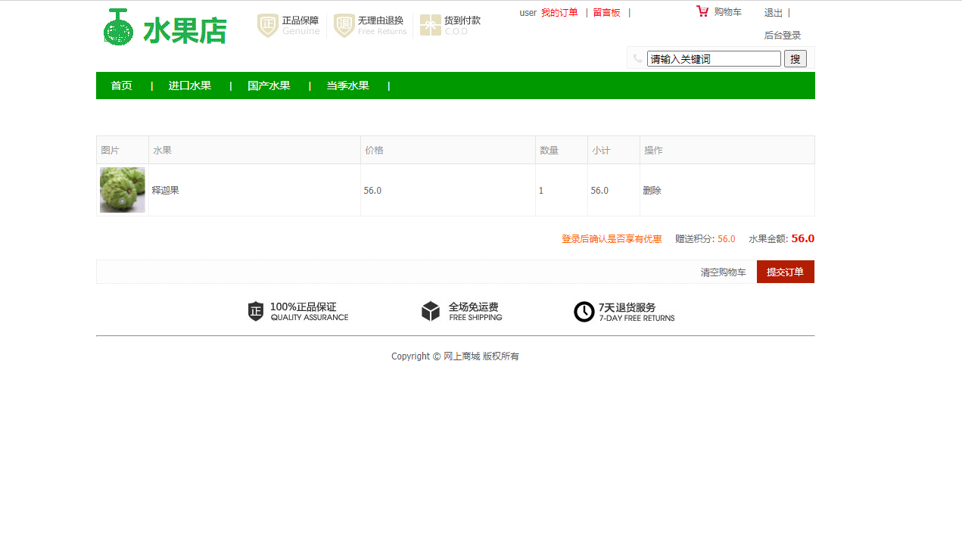This screenshot has width=962, height=560.
Task: Click the 无理由退换 Free Returns icon
Action: point(344,26)
